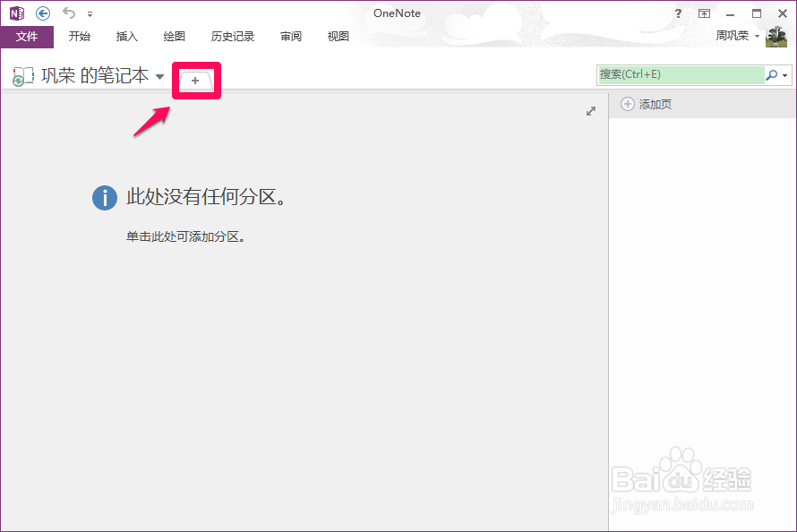Viewport: 797px width, 532px height.
Task: Click the blue information icon
Action: (x=105, y=198)
